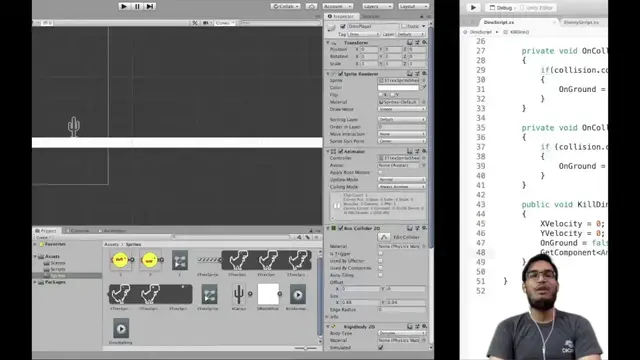640x360 pixels.
Task: Disable the Sprite Renderer component checkbox
Action: 340,73
